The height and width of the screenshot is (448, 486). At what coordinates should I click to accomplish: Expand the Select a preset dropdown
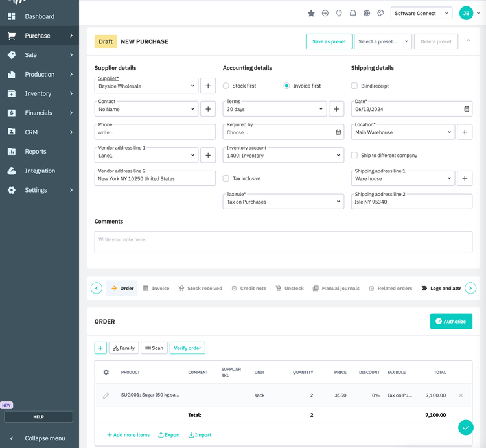coord(382,41)
